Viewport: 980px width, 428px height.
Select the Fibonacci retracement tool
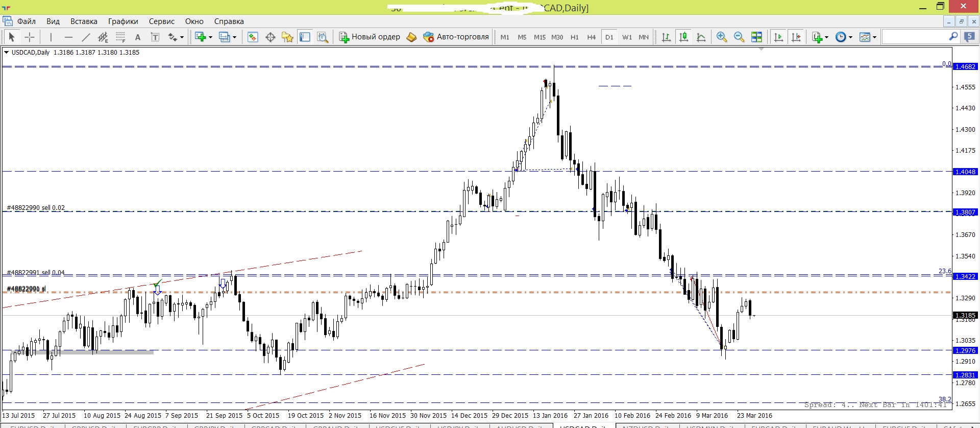120,37
